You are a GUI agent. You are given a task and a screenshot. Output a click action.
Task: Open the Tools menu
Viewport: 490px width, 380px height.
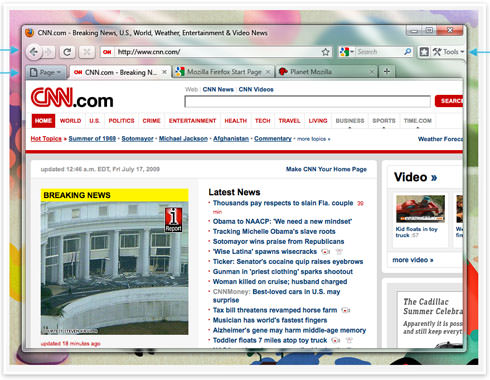tap(448, 52)
